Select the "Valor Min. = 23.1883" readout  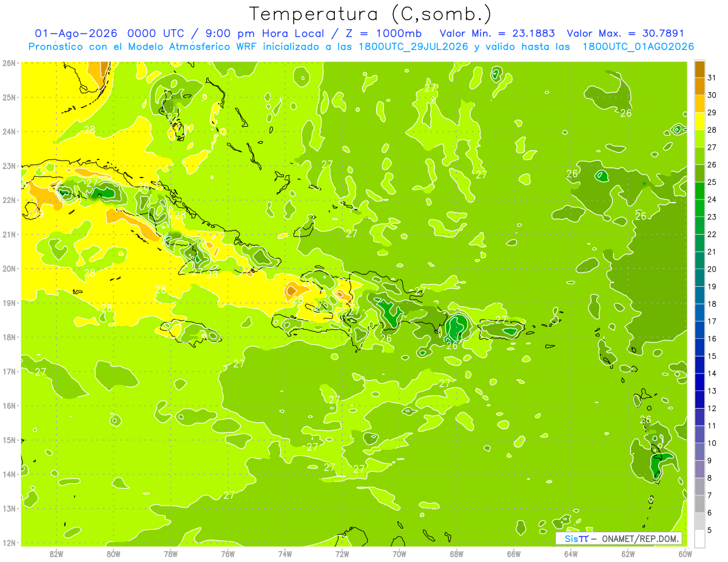tap(498, 33)
